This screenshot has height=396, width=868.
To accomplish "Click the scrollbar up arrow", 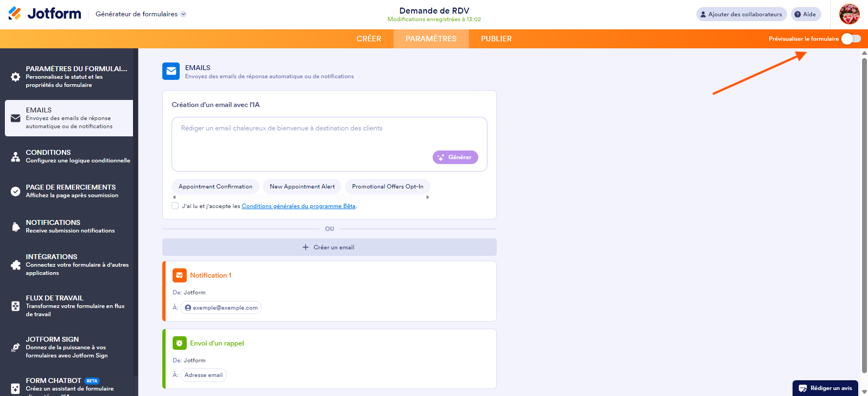I will (864, 53).
